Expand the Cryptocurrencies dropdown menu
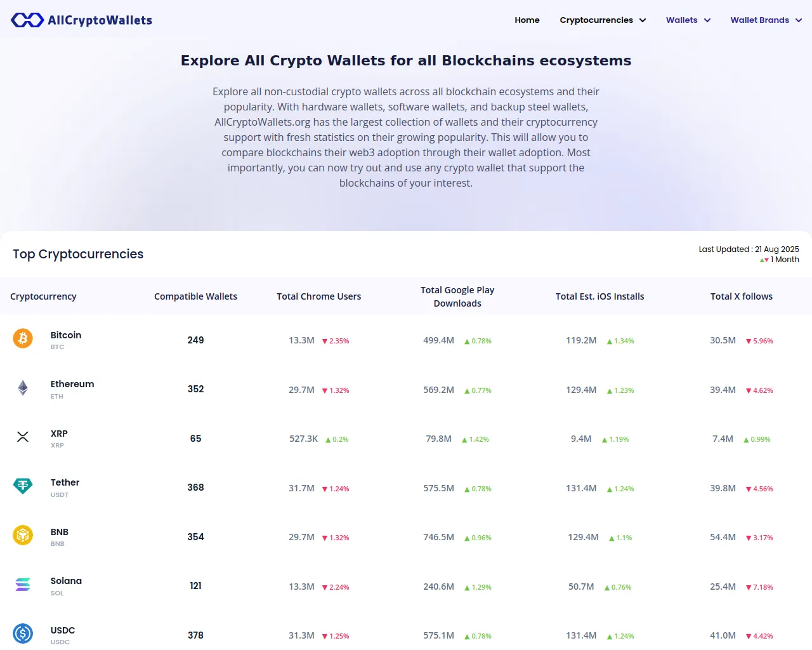Image resolution: width=812 pixels, height=650 pixels. tap(603, 20)
